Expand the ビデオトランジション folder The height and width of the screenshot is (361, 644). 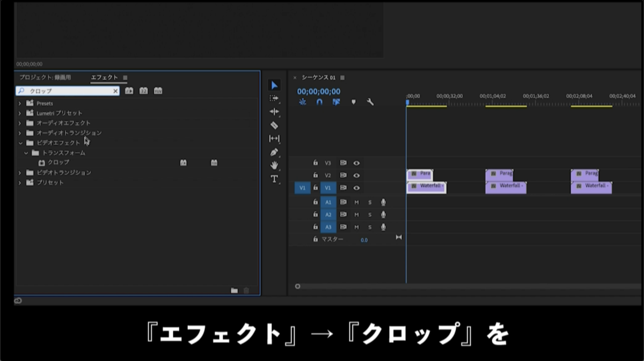click(20, 172)
